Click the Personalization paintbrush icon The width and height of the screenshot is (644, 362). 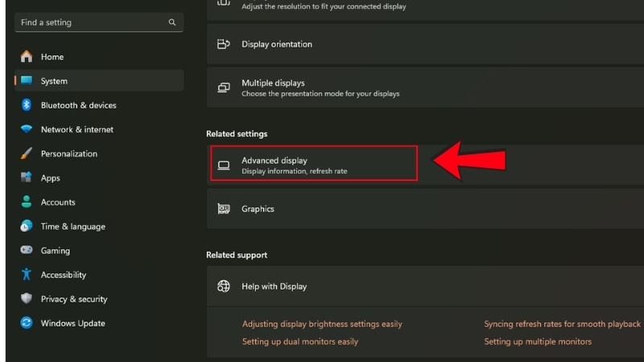27,154
